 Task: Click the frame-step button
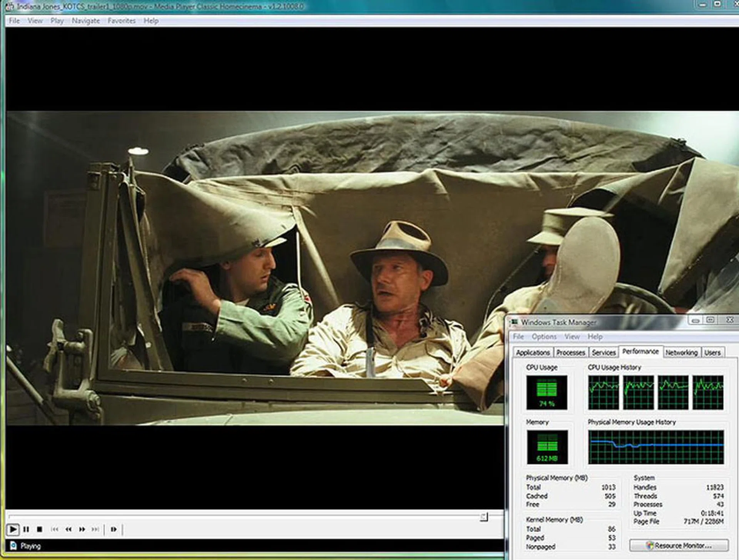tap(114, 529)
